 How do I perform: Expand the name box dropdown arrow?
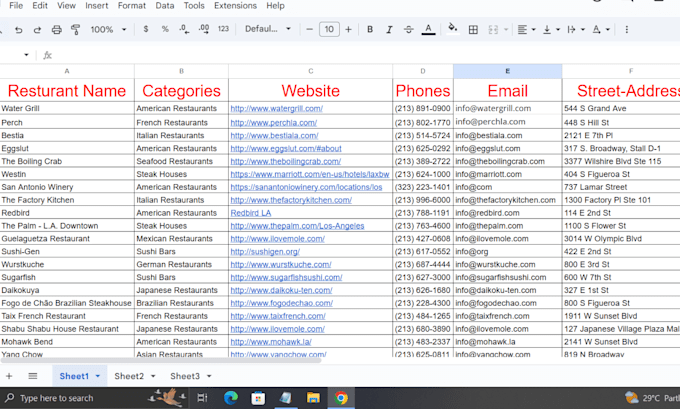coord(26,55)
